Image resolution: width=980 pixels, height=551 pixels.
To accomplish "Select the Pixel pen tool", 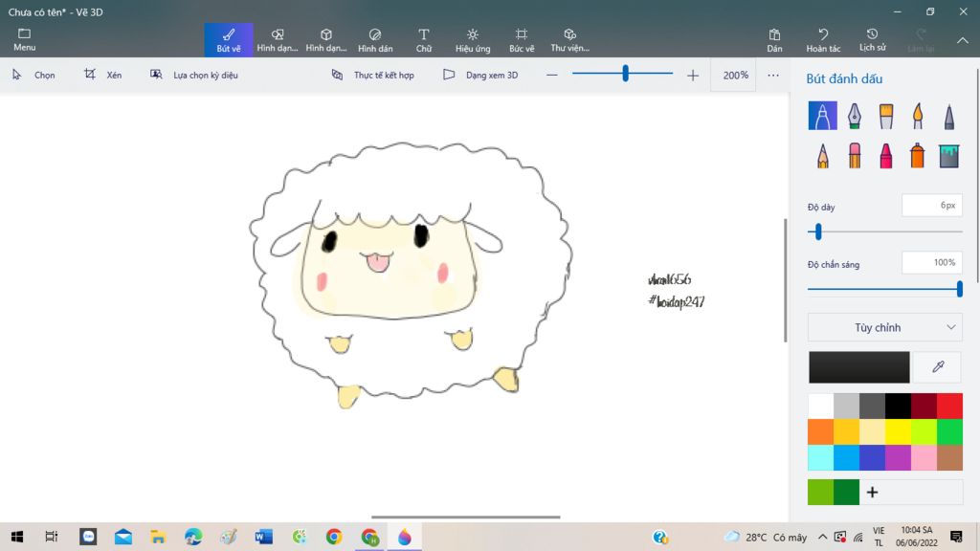I will click(948, 116).
